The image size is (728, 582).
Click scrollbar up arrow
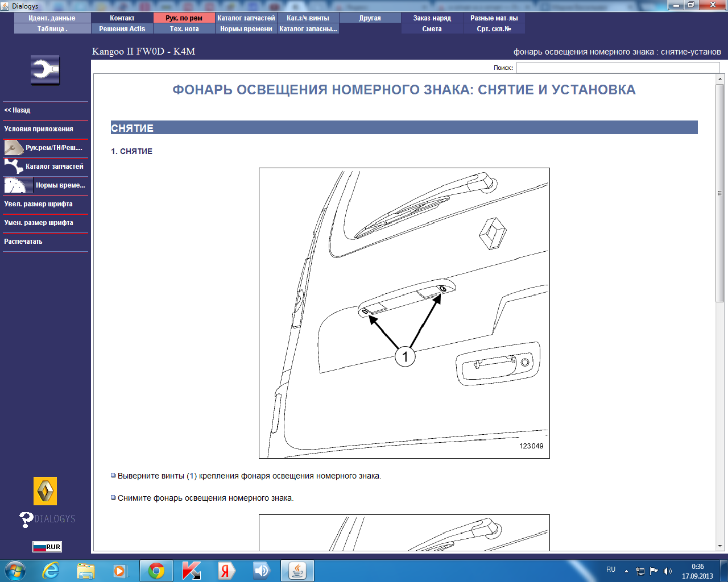pos(719,79)
